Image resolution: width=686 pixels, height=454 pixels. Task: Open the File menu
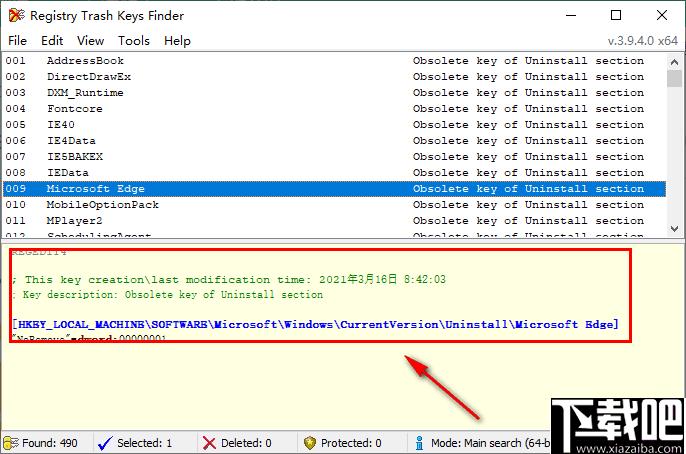pyautogui.click(x=17, y=40)
